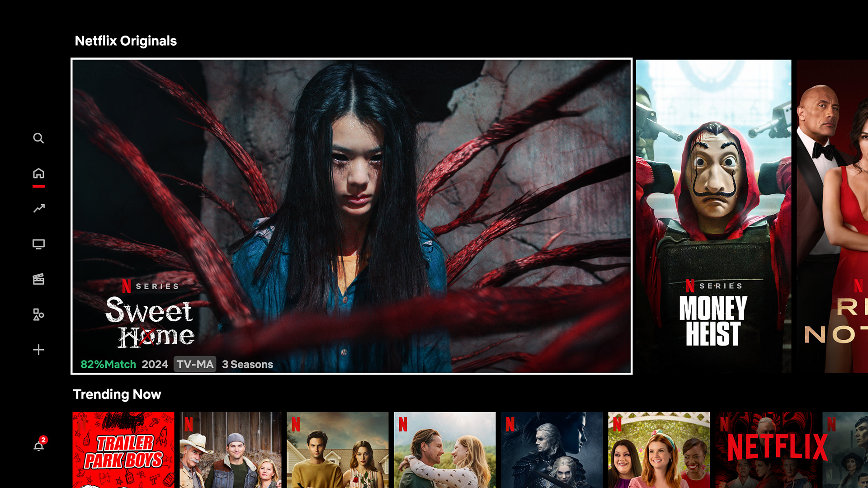Open three smiling women show thumbnail

point(659,450)
